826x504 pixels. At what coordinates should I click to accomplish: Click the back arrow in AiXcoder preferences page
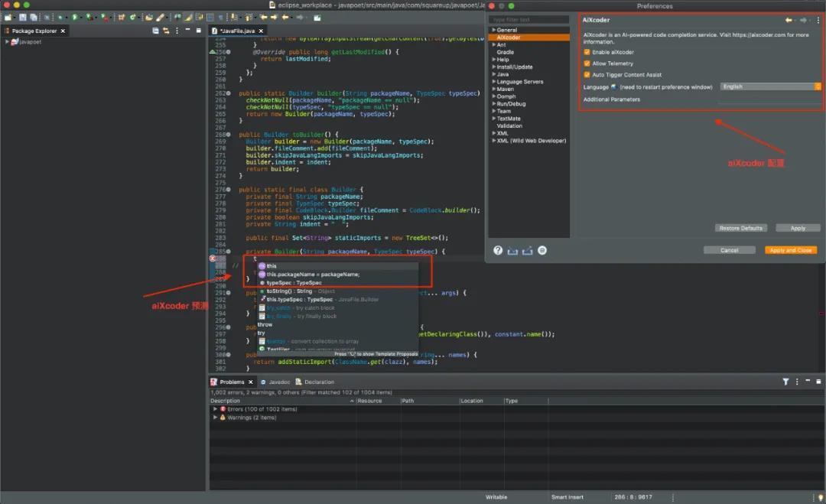[789, 20]
